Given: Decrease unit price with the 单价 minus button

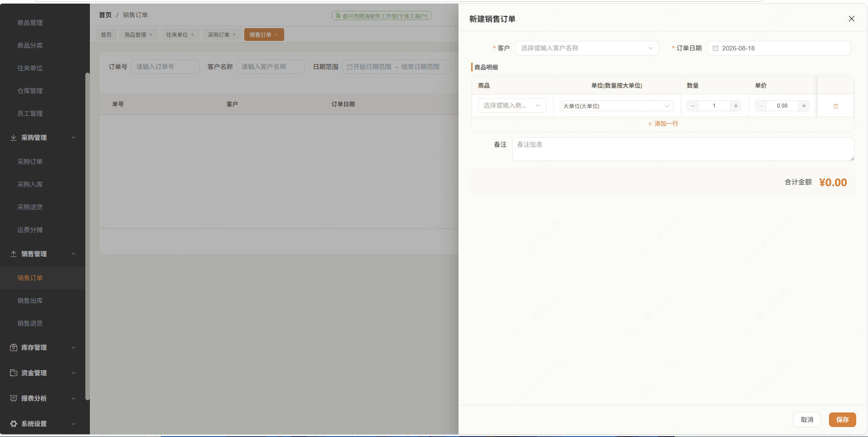Looking at the screenshot, I should (761, 106).
